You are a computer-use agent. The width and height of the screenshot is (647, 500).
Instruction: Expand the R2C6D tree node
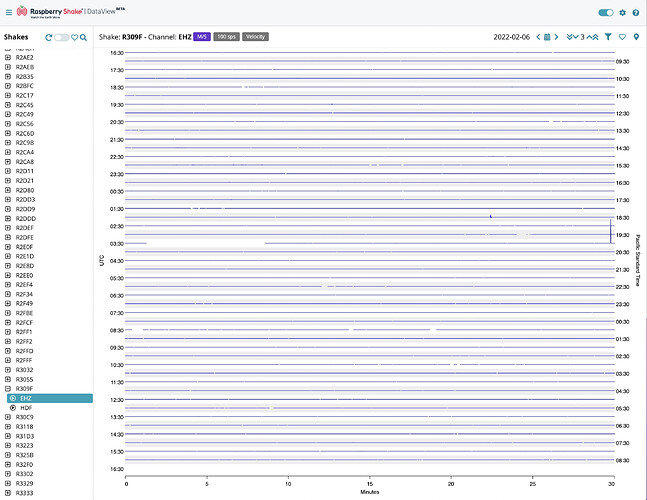pos(7,133)
